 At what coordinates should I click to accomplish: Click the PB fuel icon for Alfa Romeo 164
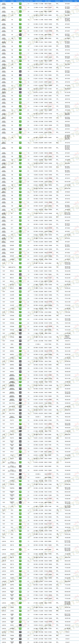coord(20,192)
